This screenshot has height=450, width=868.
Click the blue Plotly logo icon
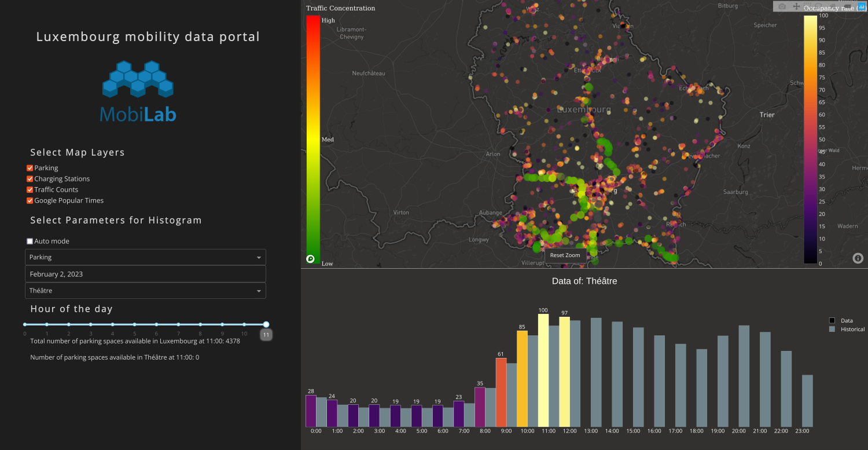(860, 6)
